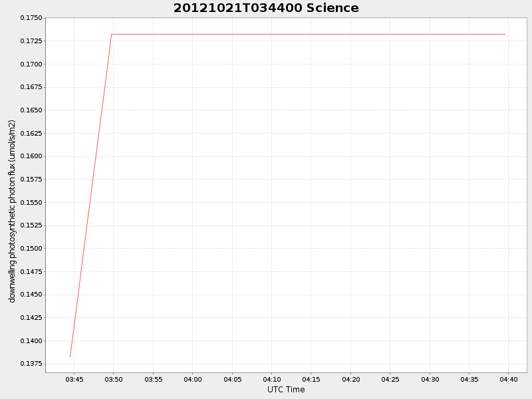Click the red line's end point near 04:40
The height and width of the screenshot is (399, 532).
coord(505,35)
